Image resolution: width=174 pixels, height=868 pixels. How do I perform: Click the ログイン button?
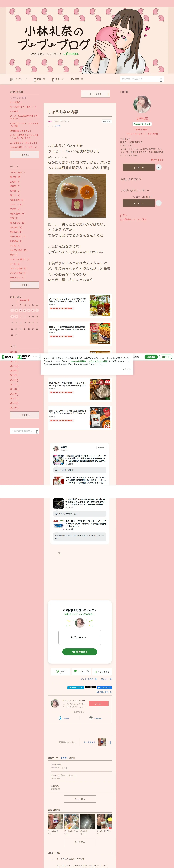tap(166, 357)
